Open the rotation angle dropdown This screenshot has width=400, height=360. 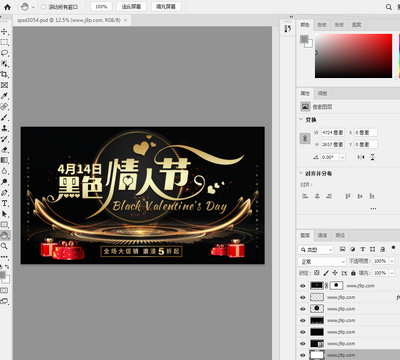click(x=342, y=157)
